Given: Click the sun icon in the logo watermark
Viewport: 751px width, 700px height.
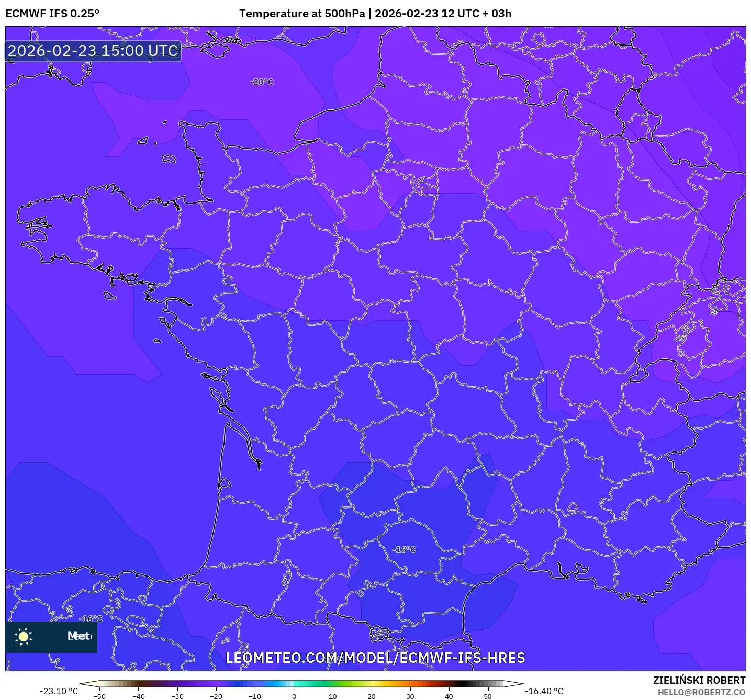Looking at the screenshot, I should pos(24,638).
